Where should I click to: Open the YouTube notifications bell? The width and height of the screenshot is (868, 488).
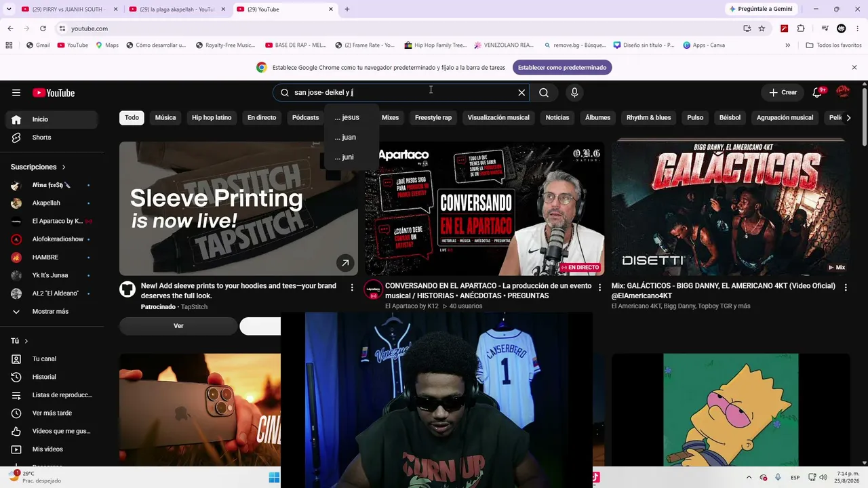(818, 92)
